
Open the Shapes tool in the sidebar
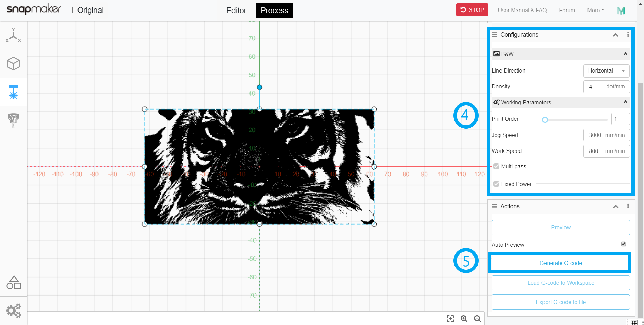[x=13, y=282]
